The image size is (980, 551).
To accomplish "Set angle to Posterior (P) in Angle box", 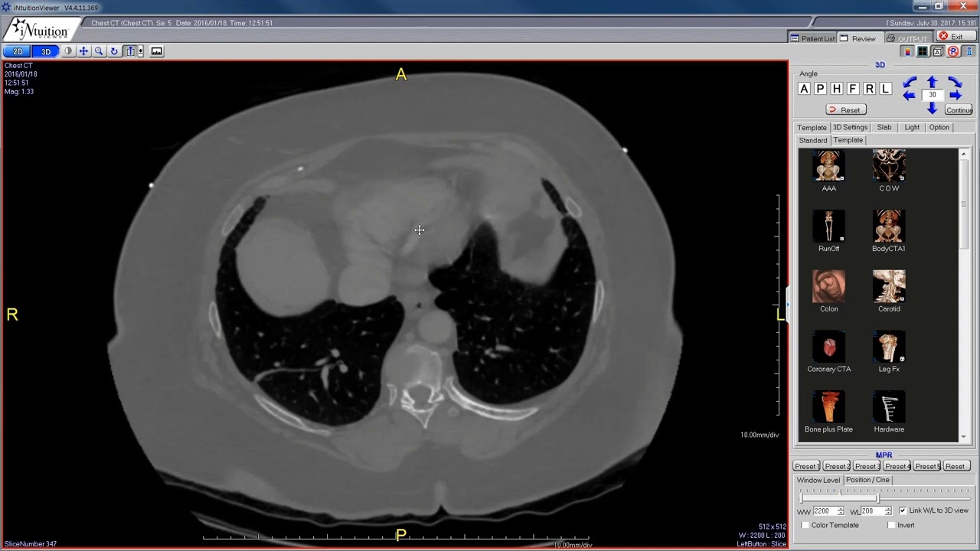I will [x=820, y=89].
